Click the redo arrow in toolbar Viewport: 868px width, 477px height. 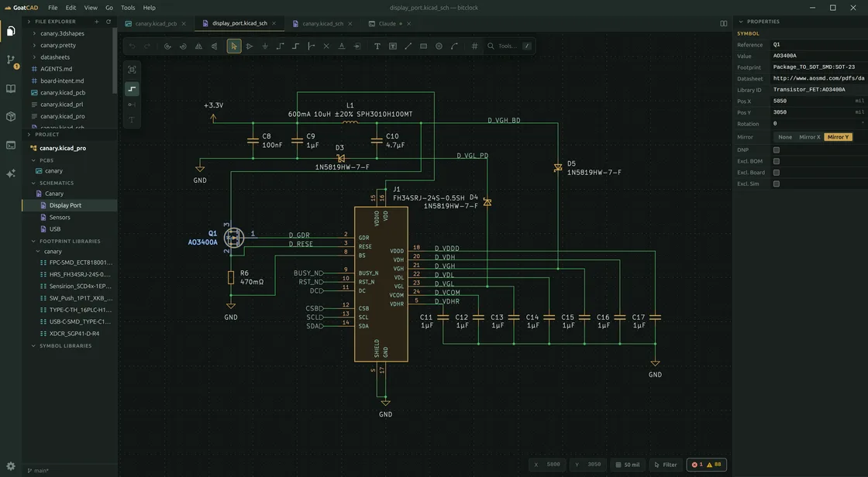(147, 46)
